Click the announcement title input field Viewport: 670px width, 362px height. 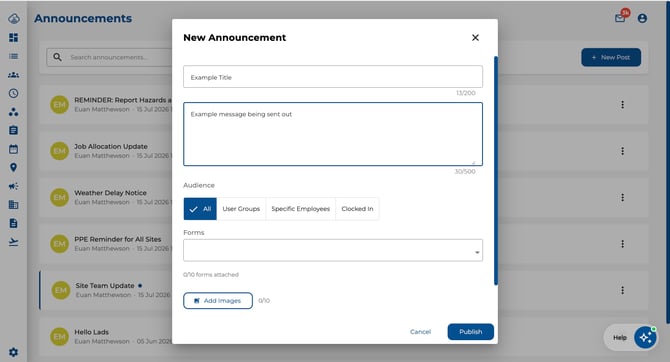(x=333, y=77)
